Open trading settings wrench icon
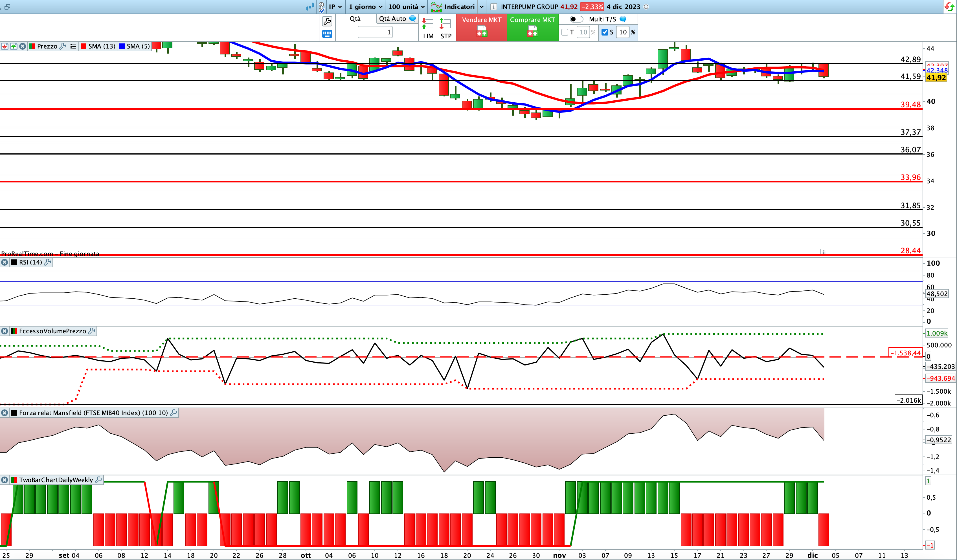The image size is (957, 560). (327, 21)
